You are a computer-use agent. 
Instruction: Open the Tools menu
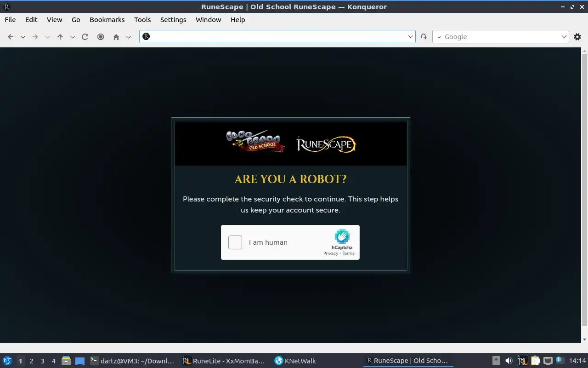click(142, 20)
